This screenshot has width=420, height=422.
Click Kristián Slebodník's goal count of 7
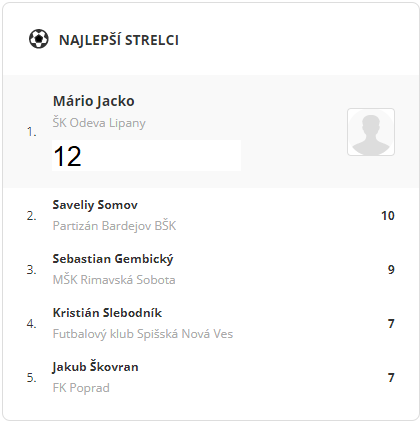pos(391,324)
